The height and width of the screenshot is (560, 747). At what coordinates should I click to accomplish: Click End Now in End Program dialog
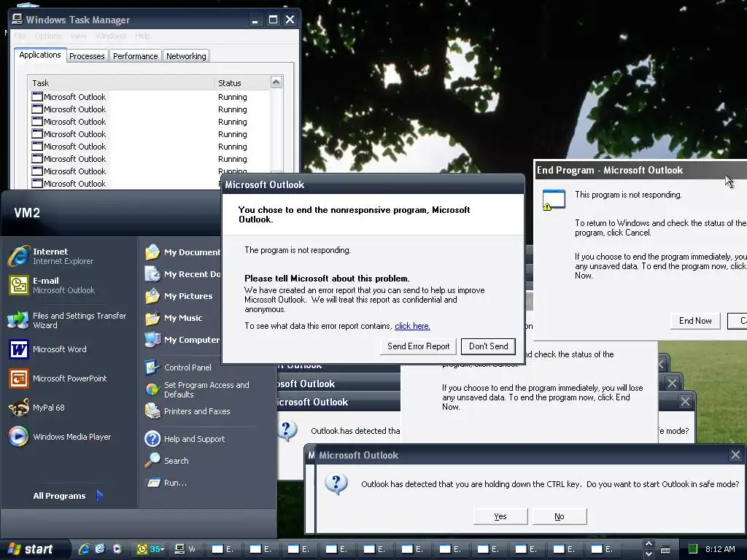(x=695, y=321)
